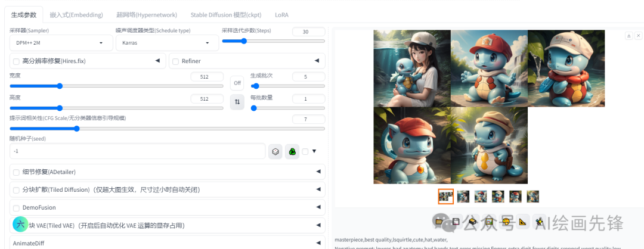Select the 生成参数 tab
This screenshot has height=249, width=644.
[x=24, y=15]
